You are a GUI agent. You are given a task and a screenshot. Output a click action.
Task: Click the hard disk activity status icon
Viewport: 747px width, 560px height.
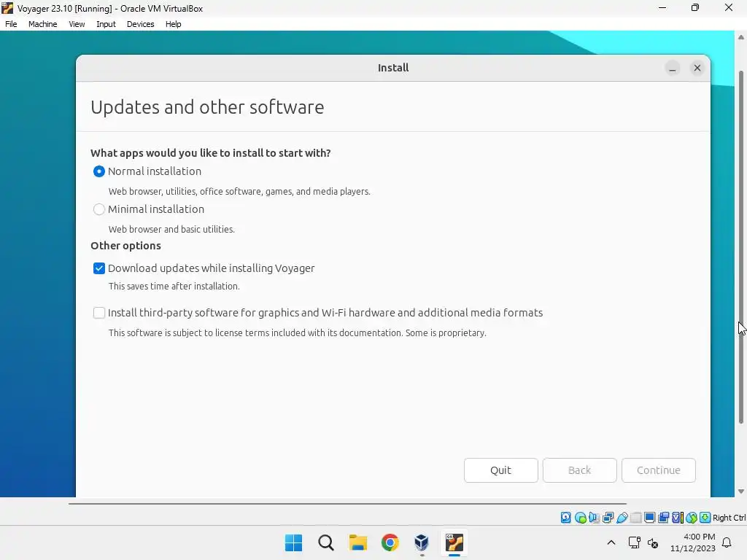[565, 518]
